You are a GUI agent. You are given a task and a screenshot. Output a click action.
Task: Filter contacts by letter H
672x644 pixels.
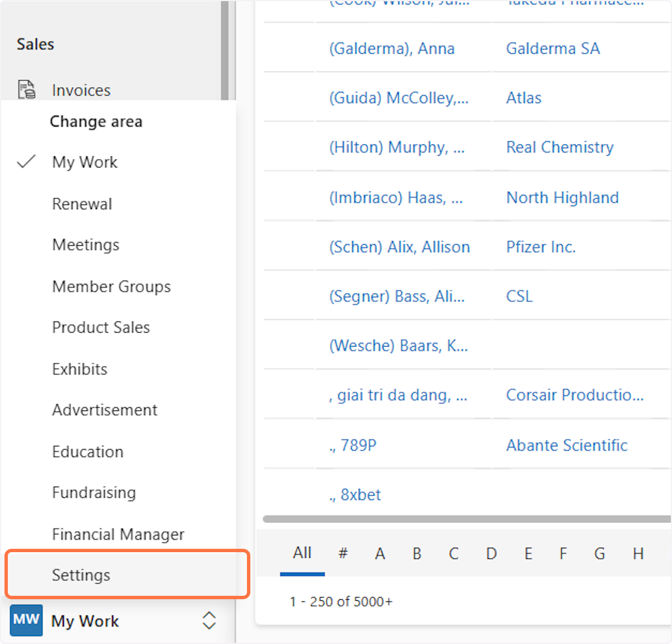(x=638, y=553)
